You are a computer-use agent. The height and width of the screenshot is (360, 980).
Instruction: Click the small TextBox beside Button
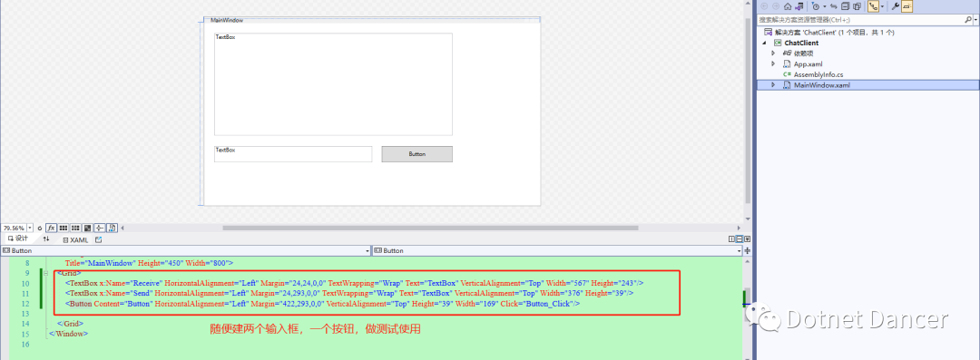pyautogui.click(x=293, y=154)
